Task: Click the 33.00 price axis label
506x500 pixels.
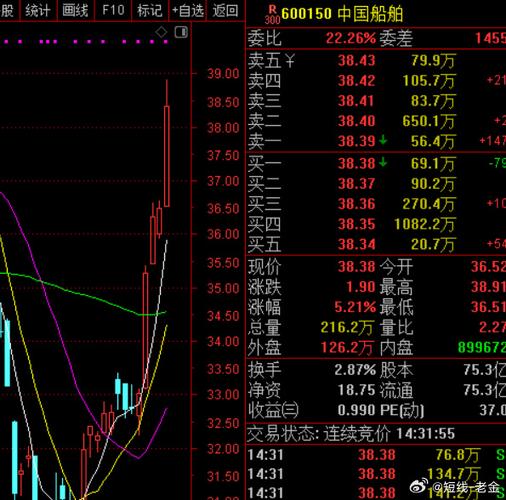Action: click(223, 395)
